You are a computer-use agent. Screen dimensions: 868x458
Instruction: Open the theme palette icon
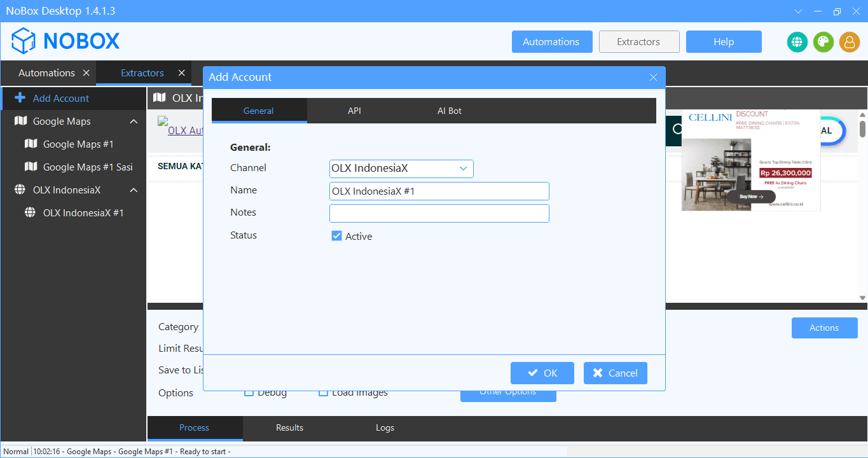[823, 42]
